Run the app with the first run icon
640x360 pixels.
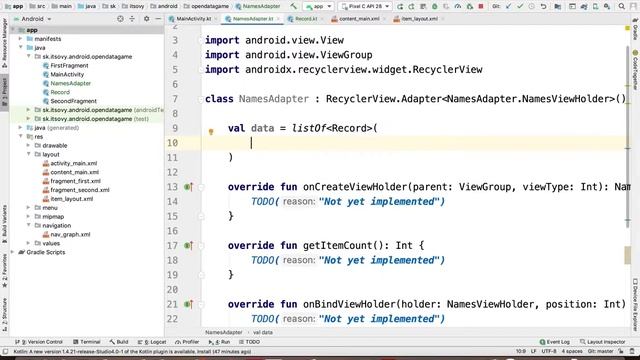point(400,7)
